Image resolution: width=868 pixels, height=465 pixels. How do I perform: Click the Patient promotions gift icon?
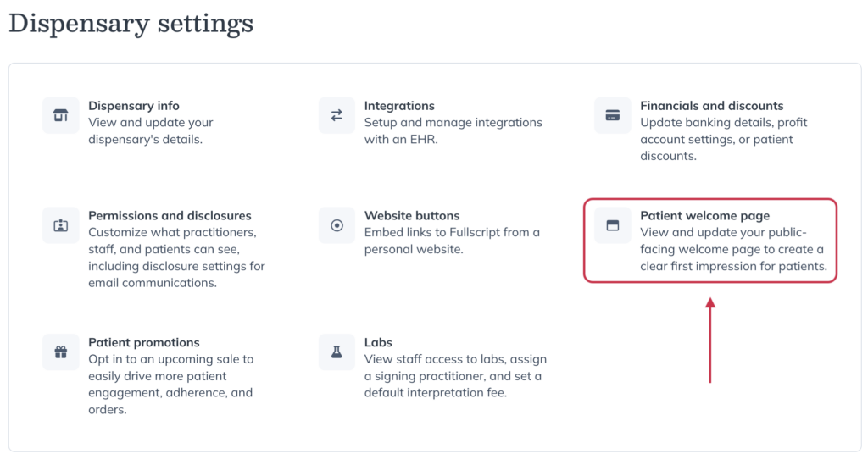tap(61, 352)
